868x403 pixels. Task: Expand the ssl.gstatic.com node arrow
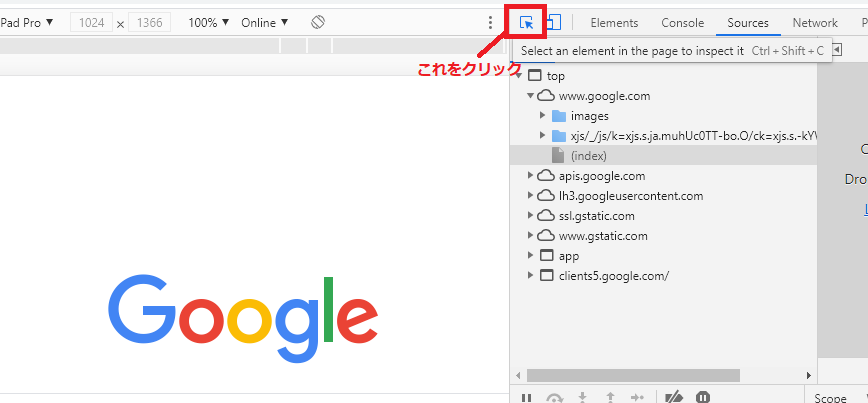[x=530, y=215]
